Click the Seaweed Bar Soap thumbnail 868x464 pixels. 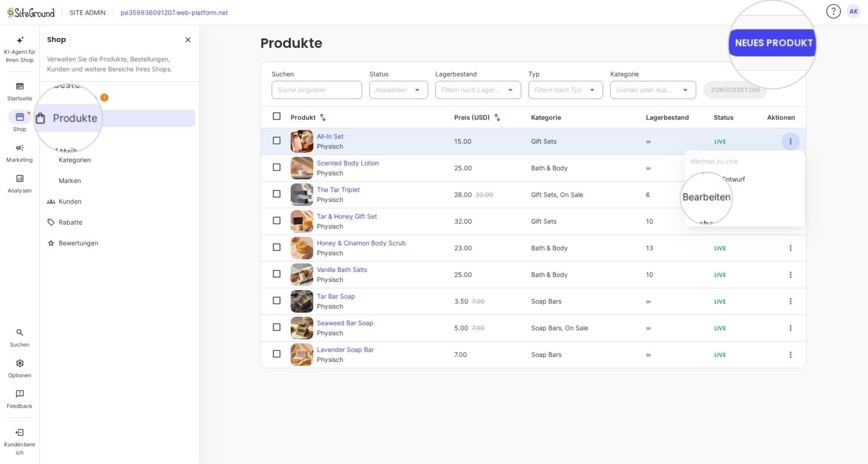(x=302, y=328)
